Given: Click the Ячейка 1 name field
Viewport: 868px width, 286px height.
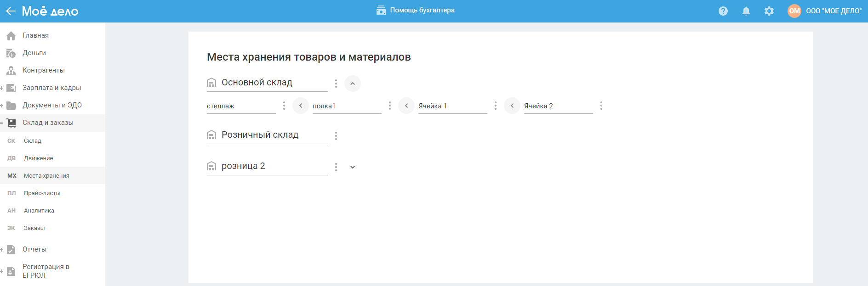Looking at the screenshot, I should [x=452, y=106].
